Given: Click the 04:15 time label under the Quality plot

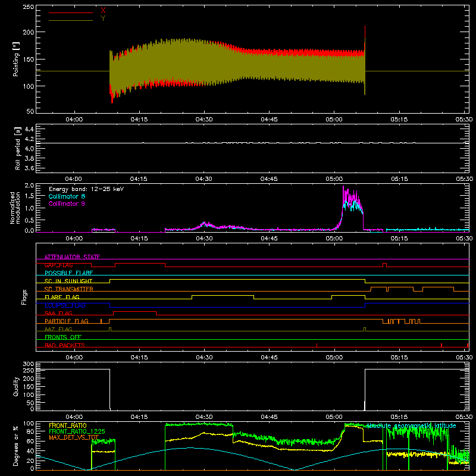Looking at the screenshot, I should [x=139, y=417].
